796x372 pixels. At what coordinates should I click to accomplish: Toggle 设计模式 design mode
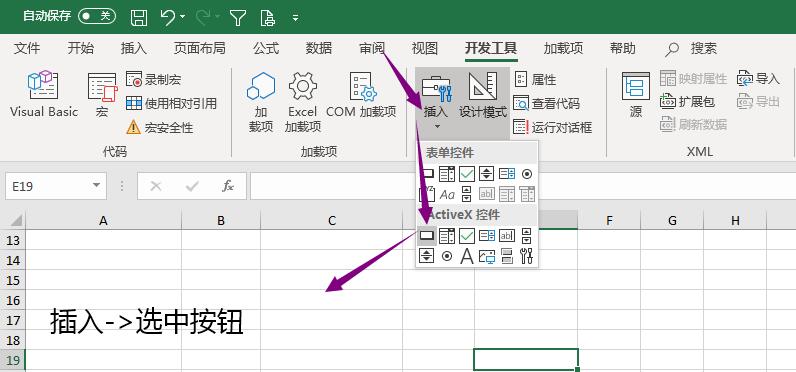click(x=483, y=95)
